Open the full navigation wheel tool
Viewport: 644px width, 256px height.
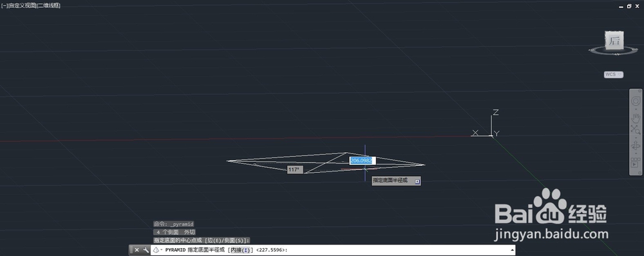click(x=636, y=101)
